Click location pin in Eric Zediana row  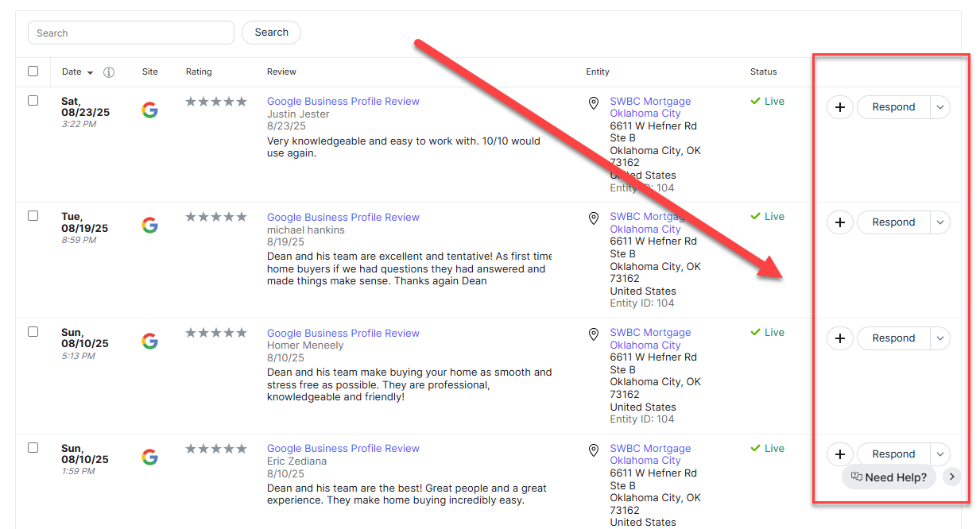tap(593, 450)
